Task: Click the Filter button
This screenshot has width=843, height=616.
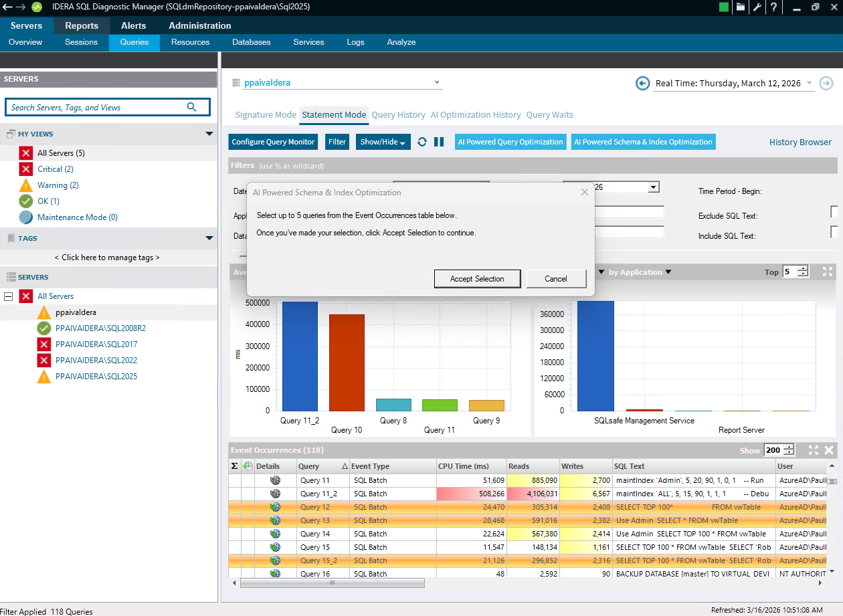Action: click(337, 142)
